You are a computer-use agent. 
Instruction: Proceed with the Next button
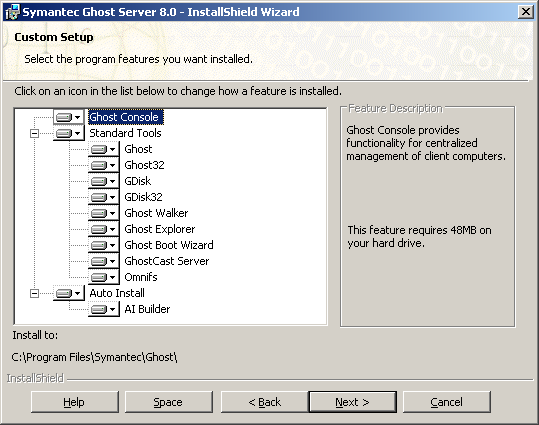point(353,402)
